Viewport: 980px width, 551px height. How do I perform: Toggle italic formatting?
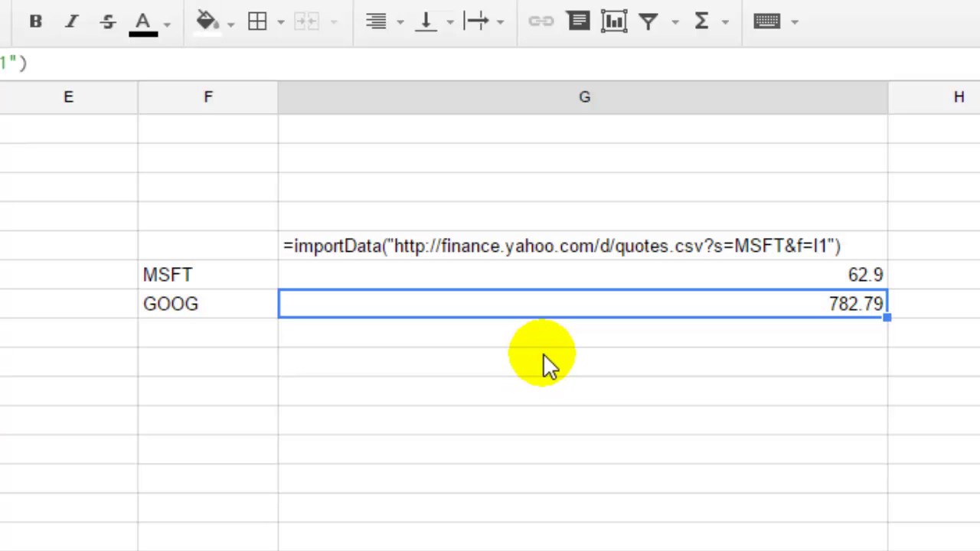(x=71, y=21)
